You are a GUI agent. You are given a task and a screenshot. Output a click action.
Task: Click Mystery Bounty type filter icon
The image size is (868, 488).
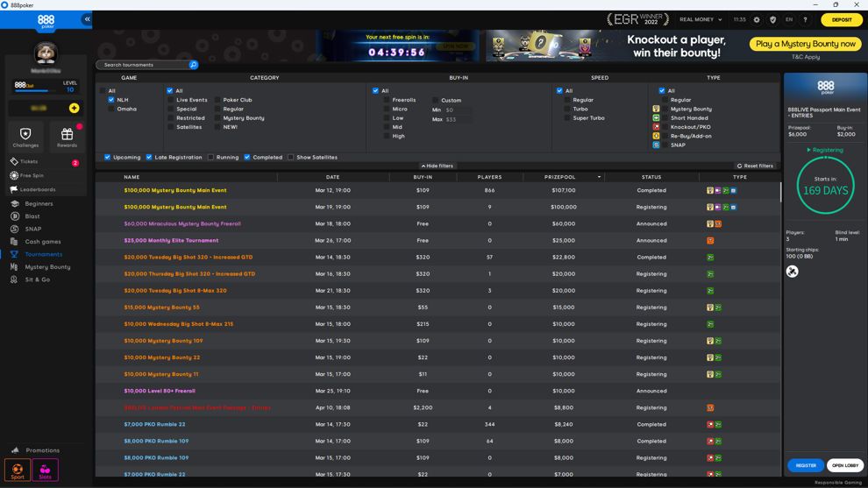tap(656, 109)
